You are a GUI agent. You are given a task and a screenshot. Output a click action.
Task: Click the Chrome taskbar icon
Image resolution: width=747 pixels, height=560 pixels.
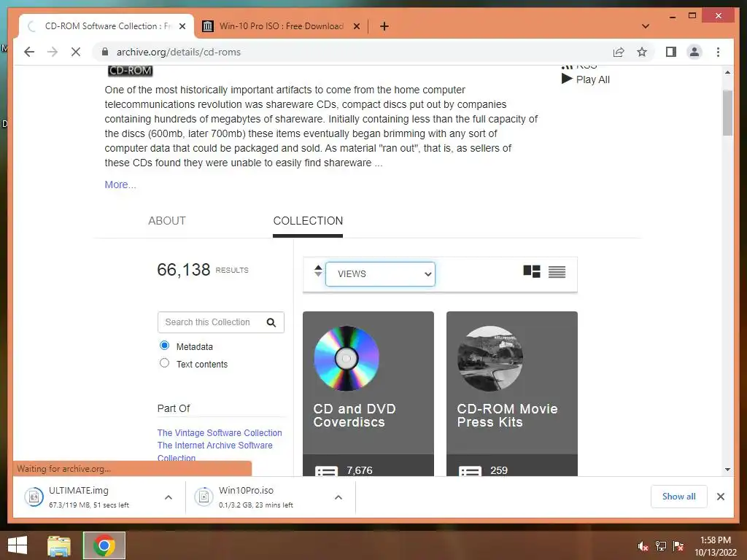pos(104,545)
